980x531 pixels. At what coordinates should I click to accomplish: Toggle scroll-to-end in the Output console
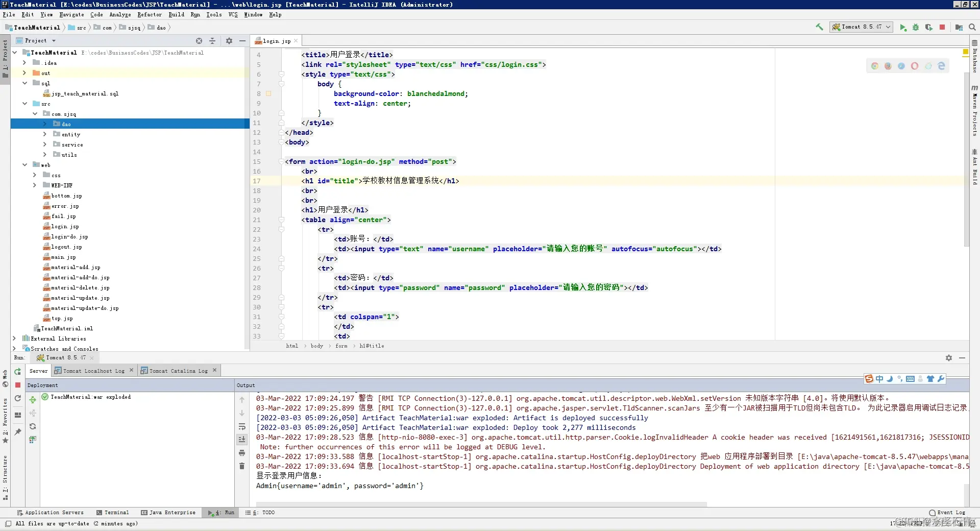[242, 440]
